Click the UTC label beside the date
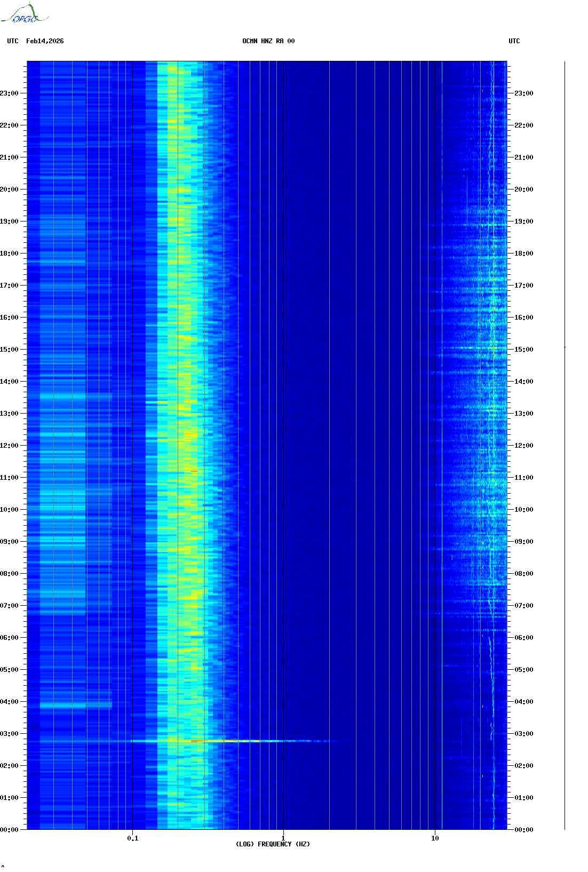Viewport: 588px width, 872px height. pyautogui.click(x=13, y=41)
